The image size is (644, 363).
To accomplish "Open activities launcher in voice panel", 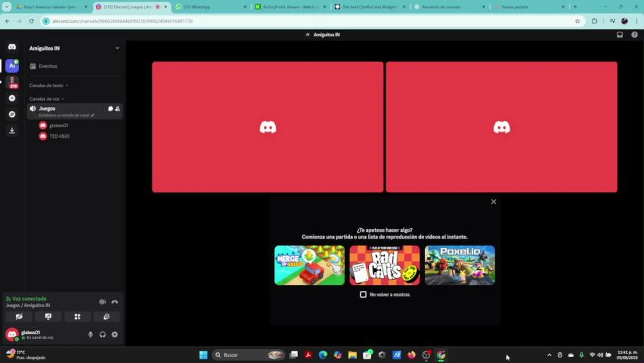I will point(78,317).
